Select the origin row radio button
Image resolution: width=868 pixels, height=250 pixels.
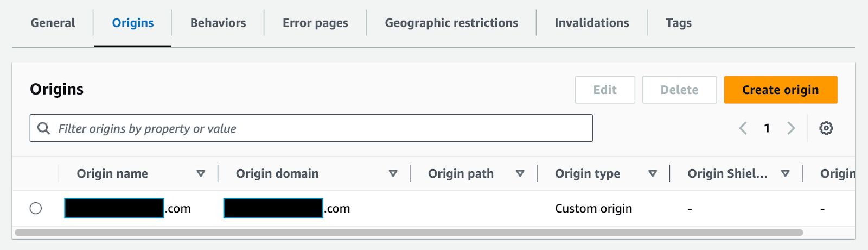point(36,208)
